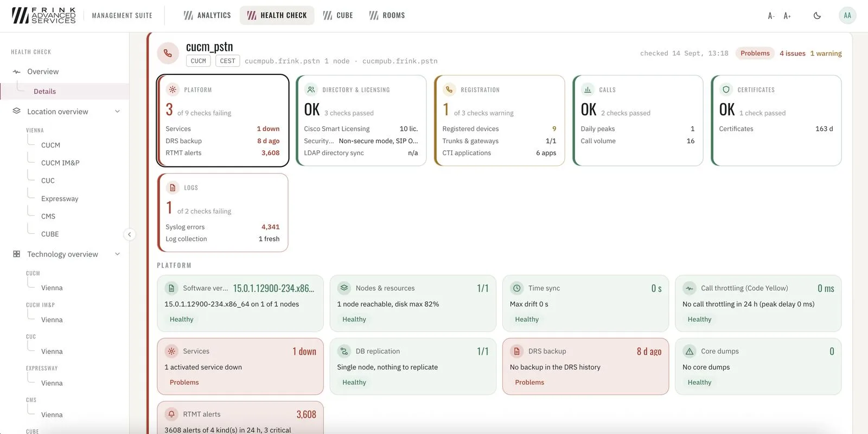
Task: Open the Rooms tab
Action: coord(387,15)
